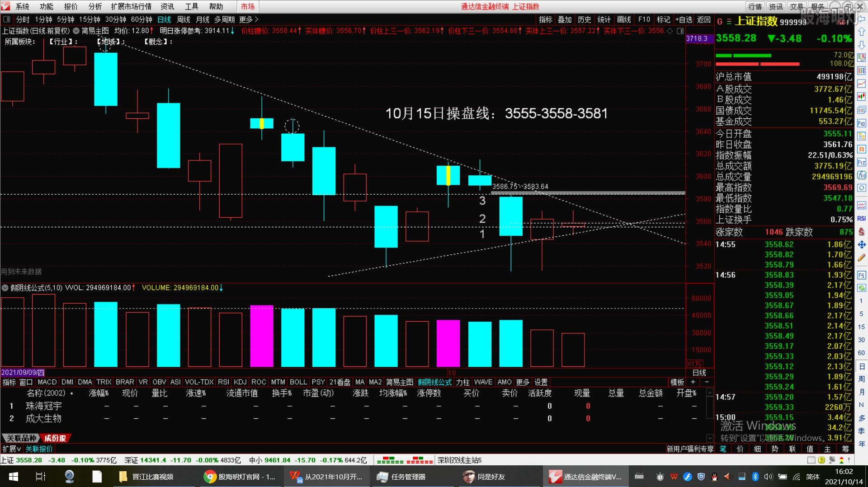Screen dimensions: 868x487
Task: Click the volume speaker tray icon
Action: point(768,477)
